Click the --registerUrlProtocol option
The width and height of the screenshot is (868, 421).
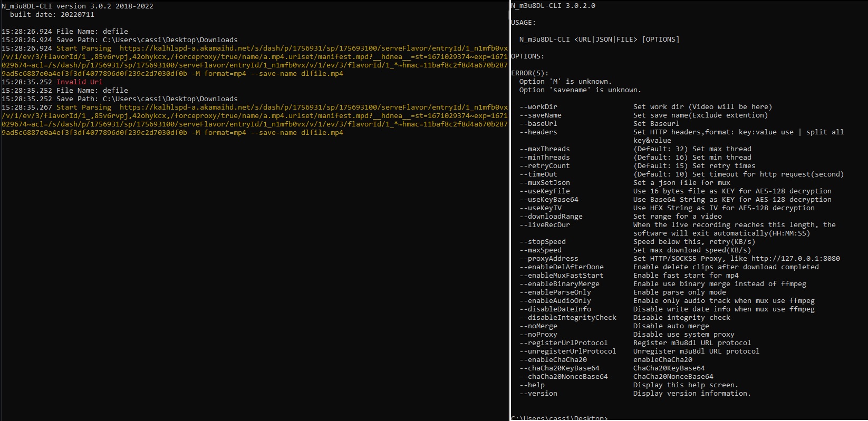tap(563, 342)
